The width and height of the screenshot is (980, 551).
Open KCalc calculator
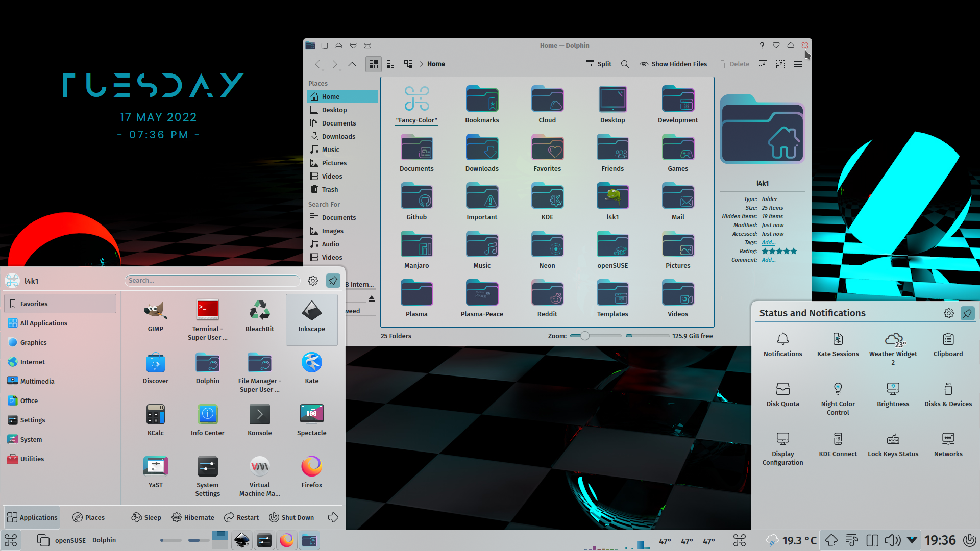[x=156, y=420]
